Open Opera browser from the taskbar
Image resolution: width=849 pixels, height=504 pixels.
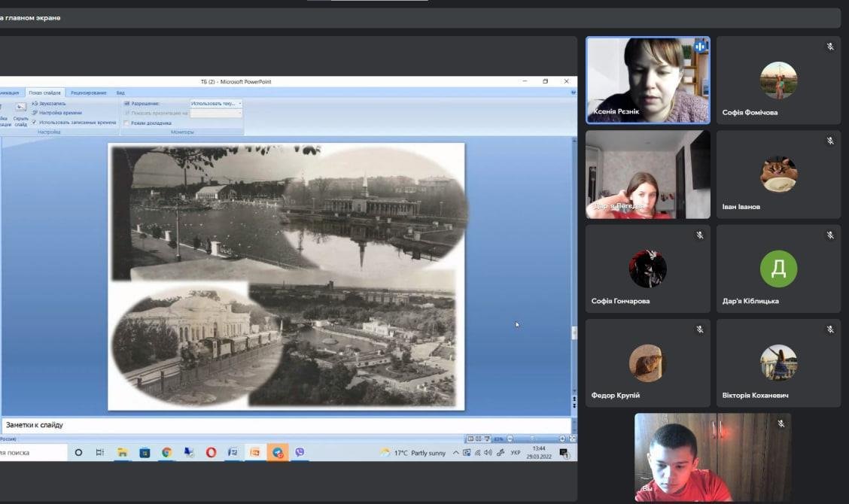(211, 453)
